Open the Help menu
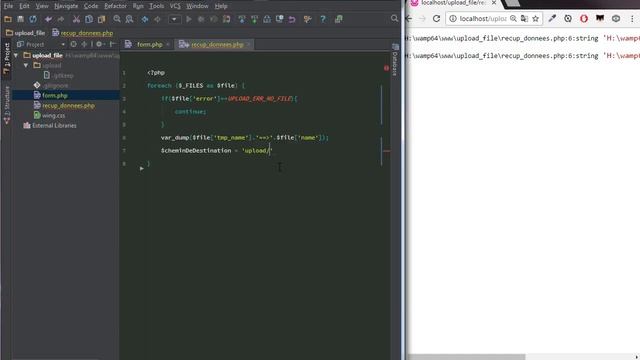640x360 pixels. [221, 6]
